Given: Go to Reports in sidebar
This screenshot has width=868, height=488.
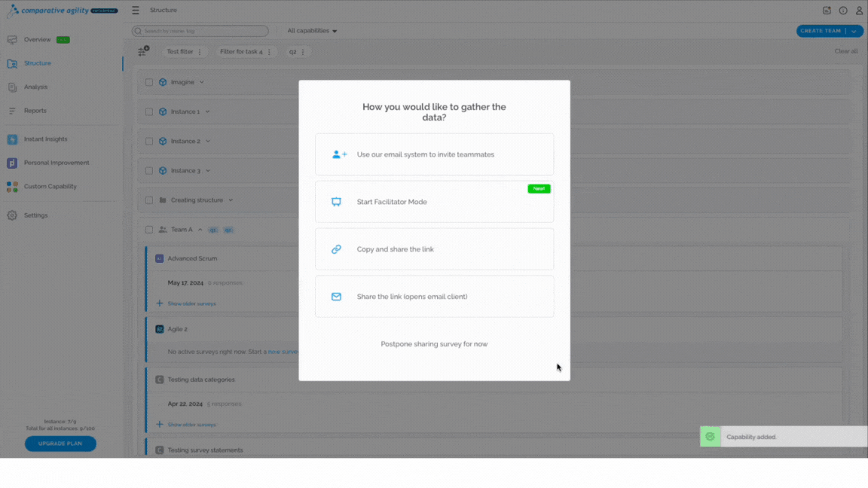Looking at the screenshot, I should pyautogui.click(x=35, y=111).
